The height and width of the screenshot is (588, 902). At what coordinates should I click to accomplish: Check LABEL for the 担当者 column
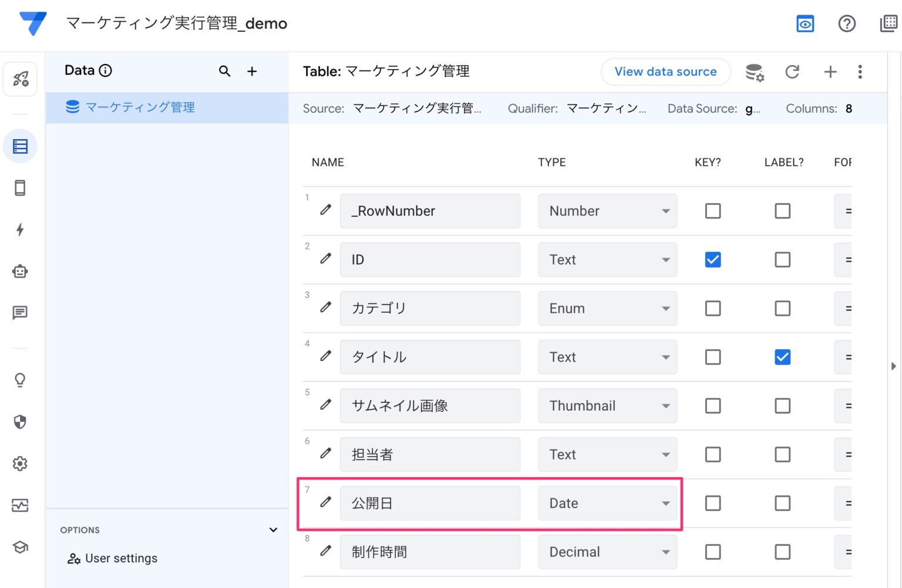pos(782,454)
